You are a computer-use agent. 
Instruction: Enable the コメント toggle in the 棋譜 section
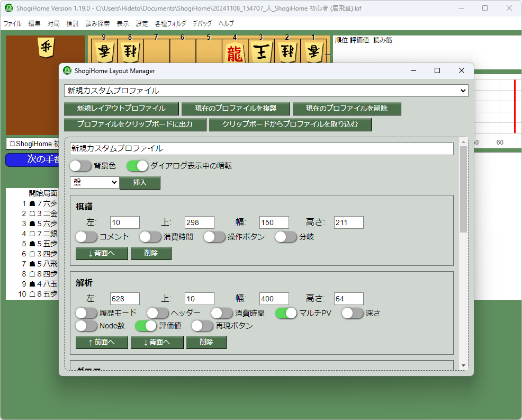tap(86, 237)
